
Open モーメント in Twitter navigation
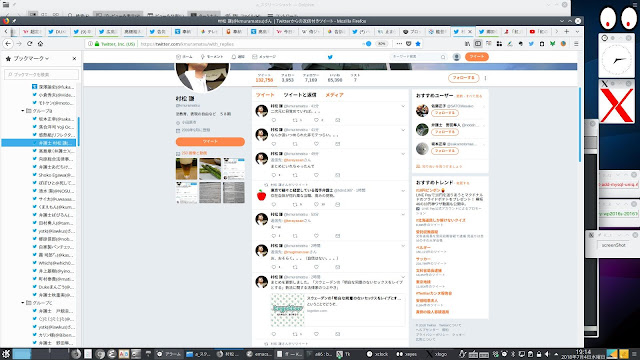pyautogui.click(x=212, y=57)
